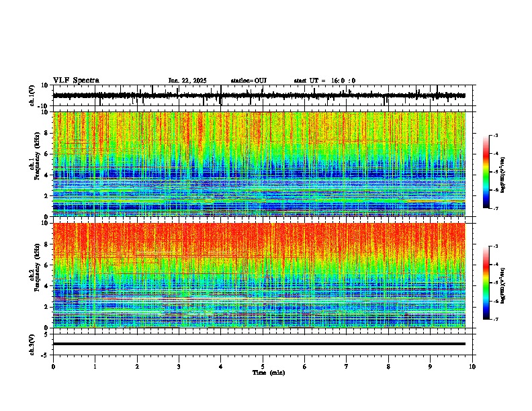Image resolution: width=532 pixels, height=411 pixels.
Task: Click the "station=OUI" header label
Action: click(249, 81)
